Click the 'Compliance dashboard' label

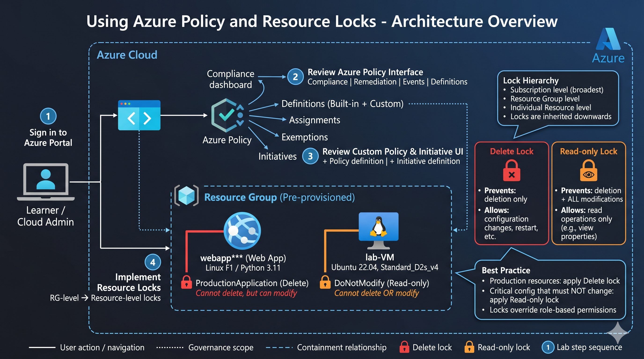tap(231, 79)
